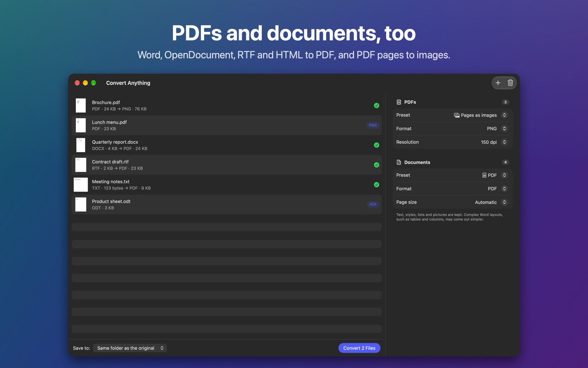Image resolution: width=588 pixels, height=368 pixels.
Task: Click the PDFs count badge showing 2
Action: point(506,102)
